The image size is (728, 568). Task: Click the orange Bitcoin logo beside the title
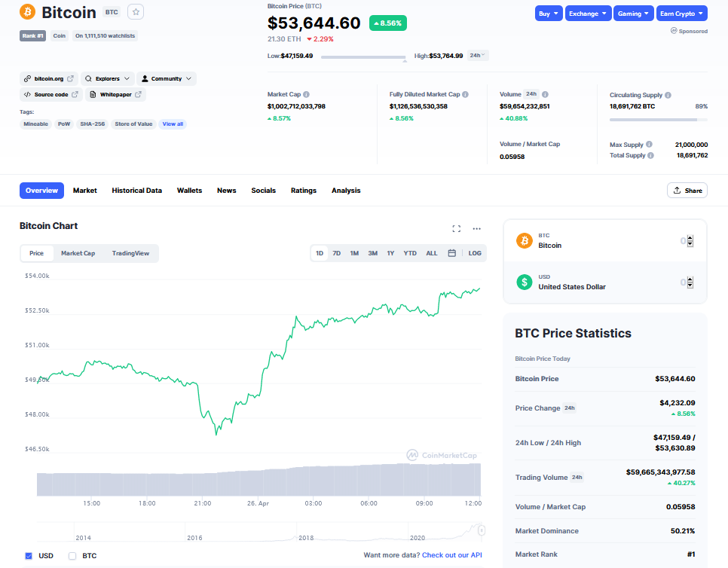[27, 11]
